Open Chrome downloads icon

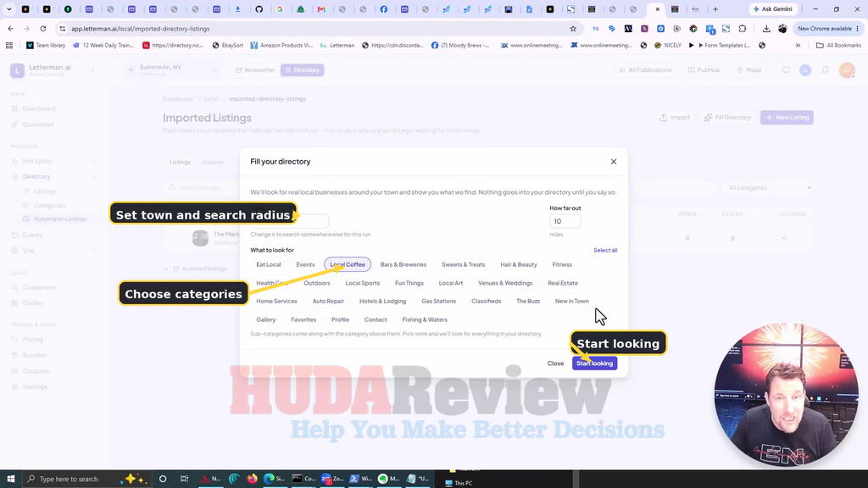click(766, 29)
